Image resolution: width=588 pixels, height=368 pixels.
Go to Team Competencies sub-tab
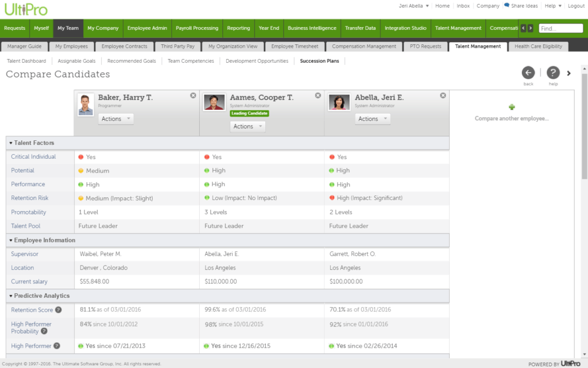pyautogui.click(x=191, y=61)
